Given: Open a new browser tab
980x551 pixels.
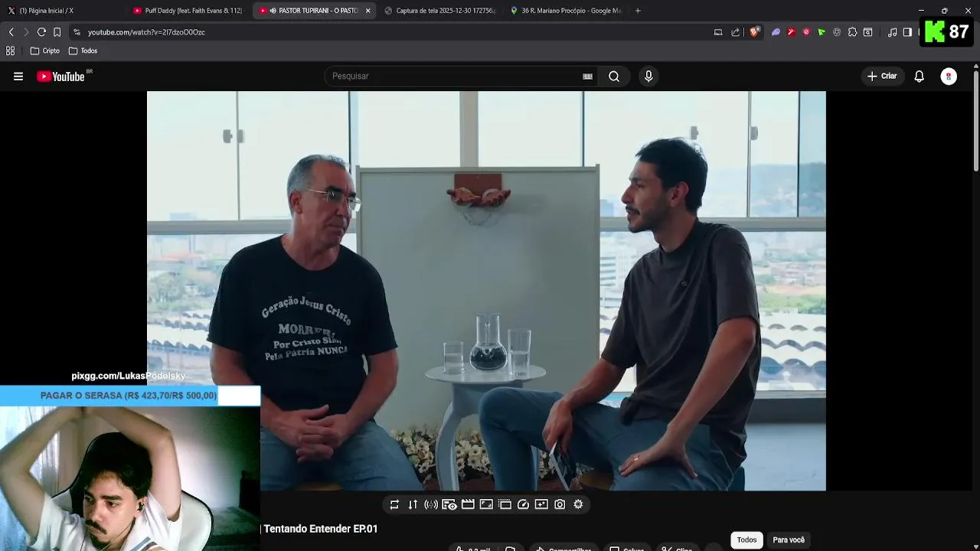Looking at the screenshot, I should (x=638, y=11).
